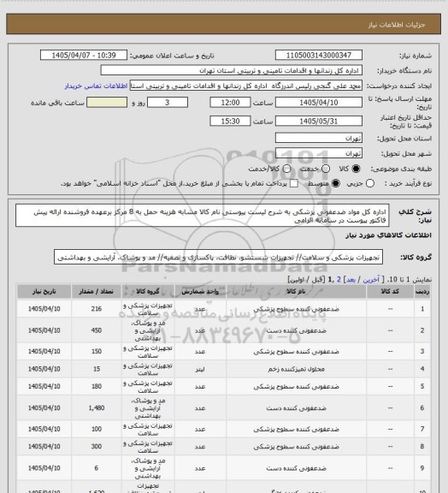Image resolution: width=448 pixels, height=493 pixels.
Task: Click the 15:30 time field
Action: 230,121
